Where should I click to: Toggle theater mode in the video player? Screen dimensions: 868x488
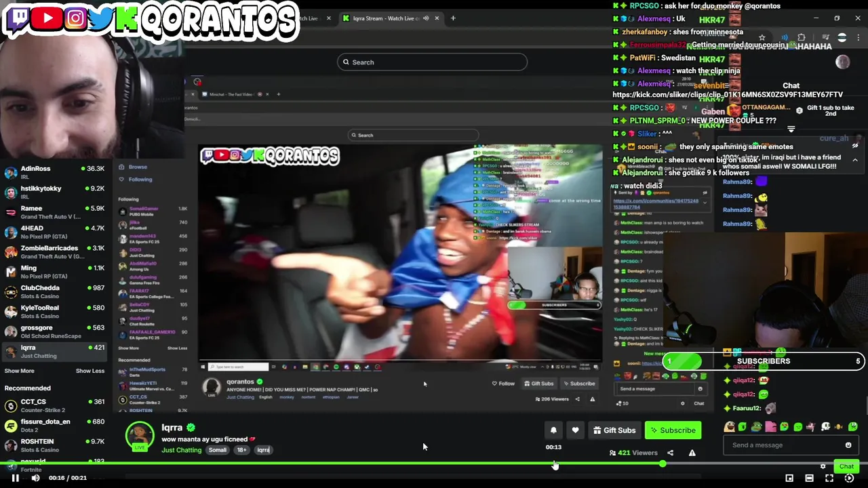tap(809, 478)
